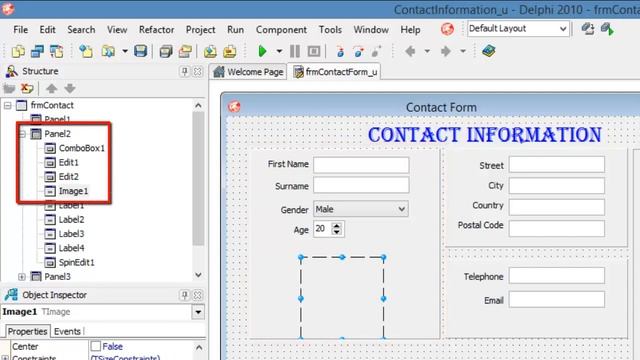640x360 pixels.
Task: Click the Embarcadero globe icon near Help
Action: (x=447, y=29)
